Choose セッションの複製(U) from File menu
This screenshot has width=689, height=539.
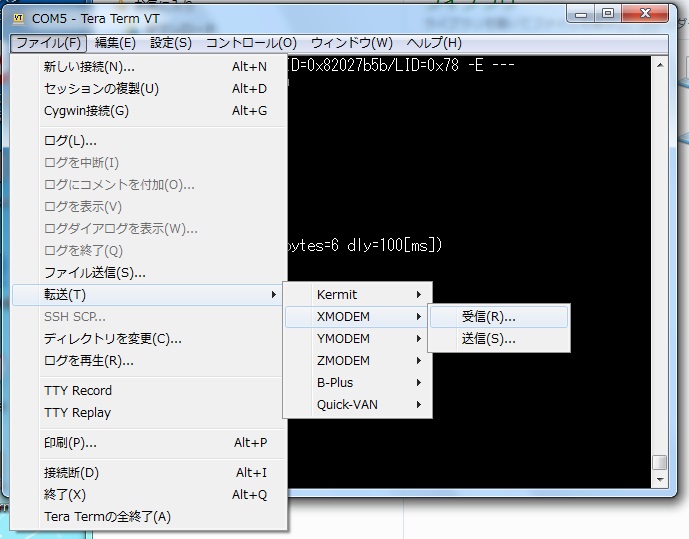tap(149, 89)
